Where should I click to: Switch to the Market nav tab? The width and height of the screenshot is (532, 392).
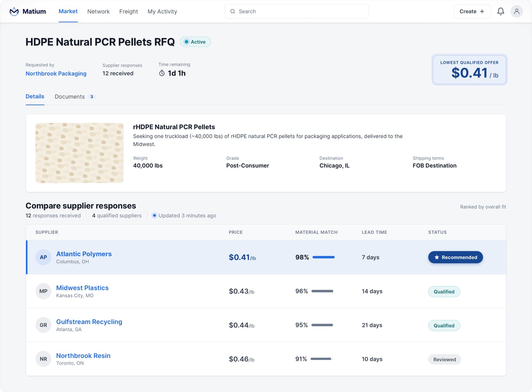coord(68,11)
